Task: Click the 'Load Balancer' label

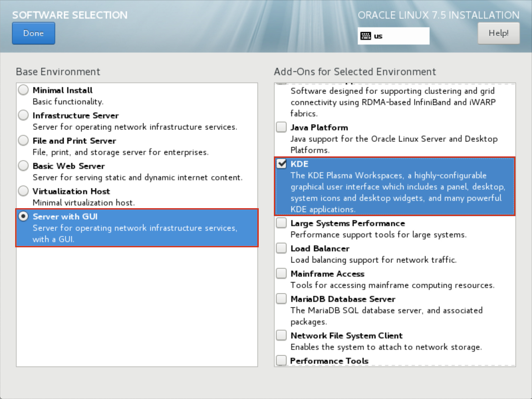Action: (x=320, y=249)
